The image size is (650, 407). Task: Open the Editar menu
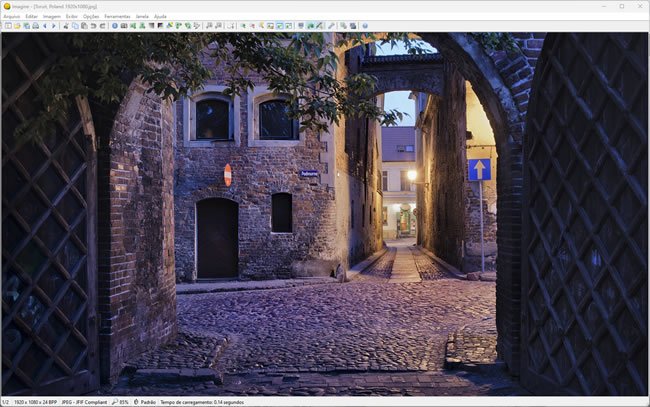[x=32, y=16]
